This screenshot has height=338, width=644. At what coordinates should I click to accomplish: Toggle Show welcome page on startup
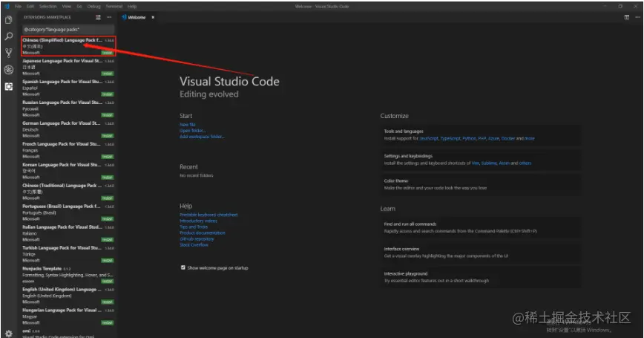click(x=183, y=267)
